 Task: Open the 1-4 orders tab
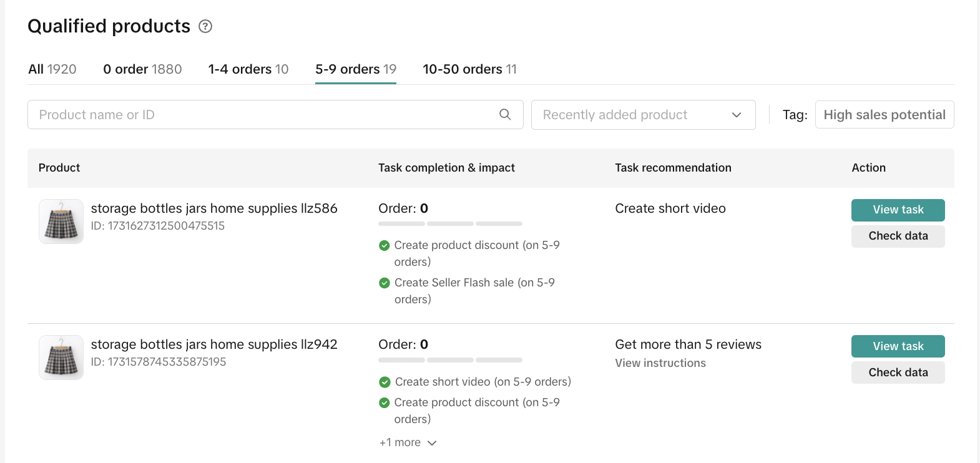(x=248, y=69)
